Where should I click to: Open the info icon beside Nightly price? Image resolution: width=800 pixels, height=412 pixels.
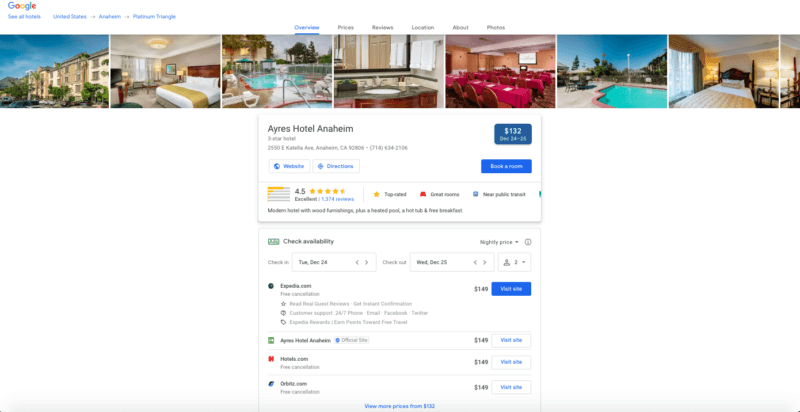[528, 242]
